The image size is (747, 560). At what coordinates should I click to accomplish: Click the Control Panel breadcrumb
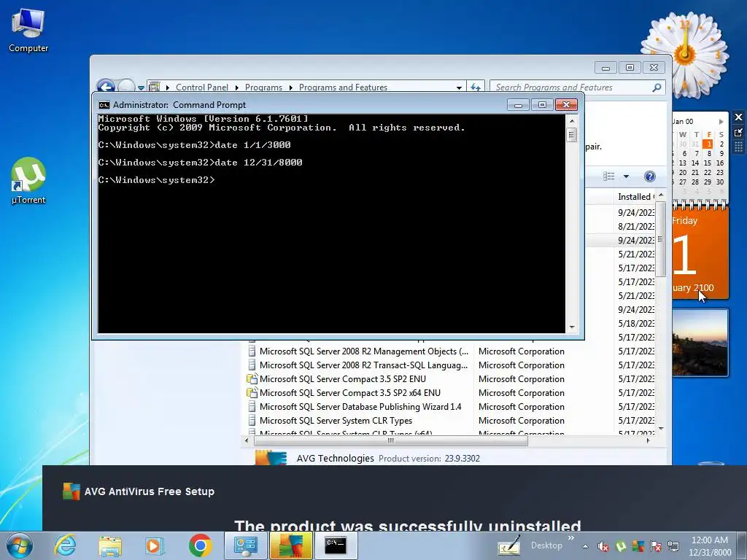click(202, 87)
